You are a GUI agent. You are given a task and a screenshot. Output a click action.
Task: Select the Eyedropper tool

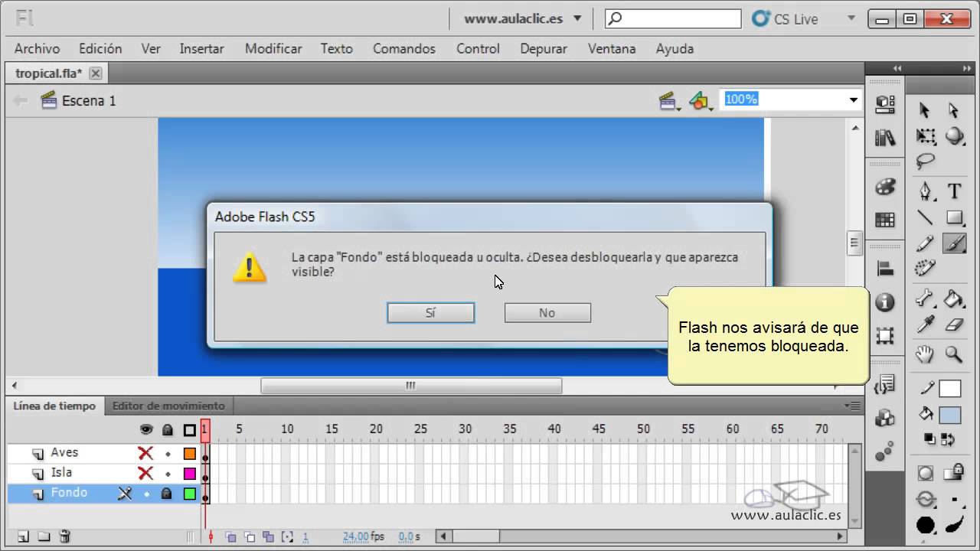[x=926, y=324]
